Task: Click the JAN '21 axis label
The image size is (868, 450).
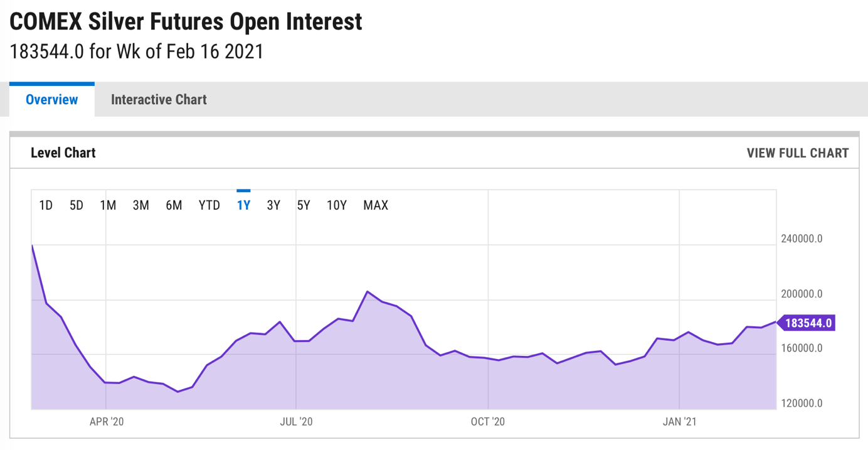Action: point(680,422)
